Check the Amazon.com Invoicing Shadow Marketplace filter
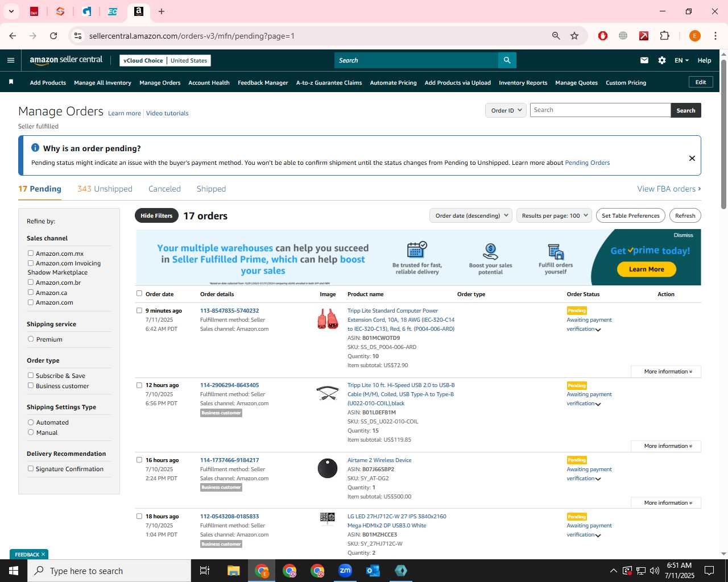Image resolution: width=728 pixels, height=582 pixels. pyautogui.click(x=31, y=263)
